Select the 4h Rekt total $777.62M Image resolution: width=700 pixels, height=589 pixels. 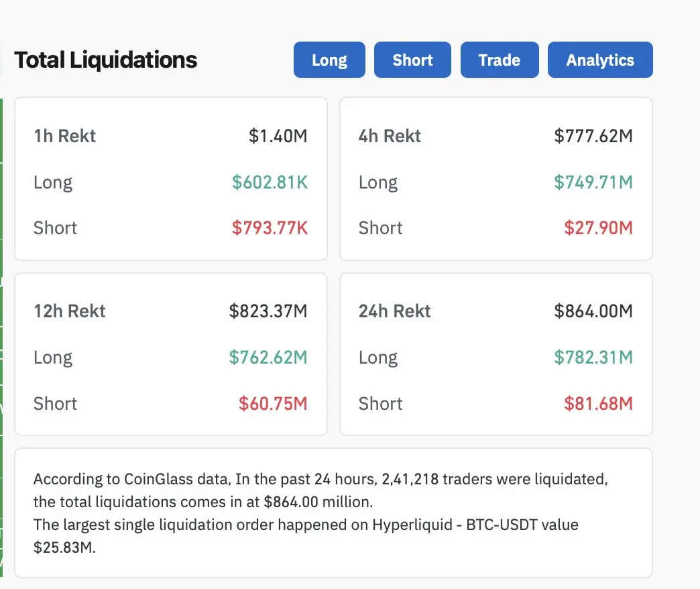pos(593,136)
